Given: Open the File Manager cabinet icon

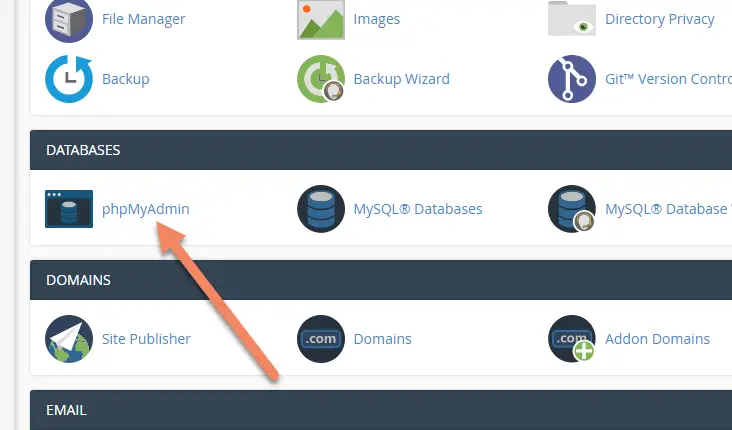Looking at the screenshot, I should point(69,20).
